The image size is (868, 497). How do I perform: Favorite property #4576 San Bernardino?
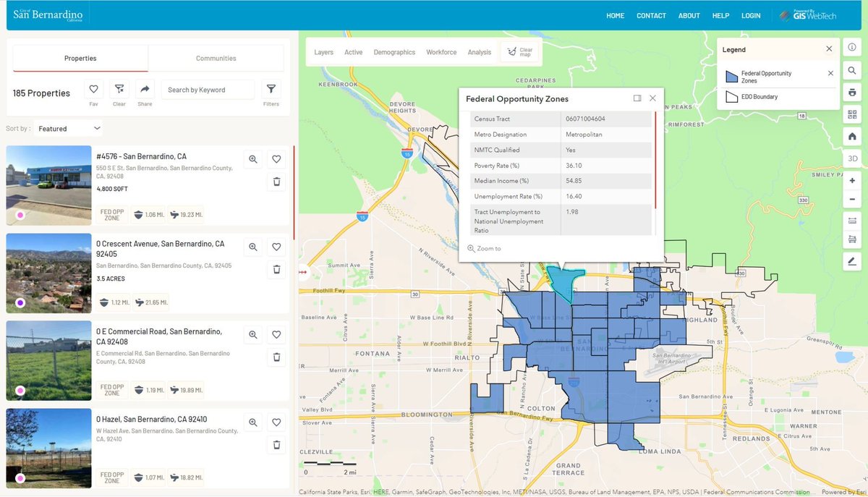pyautogui.click(x=276, y=159)
